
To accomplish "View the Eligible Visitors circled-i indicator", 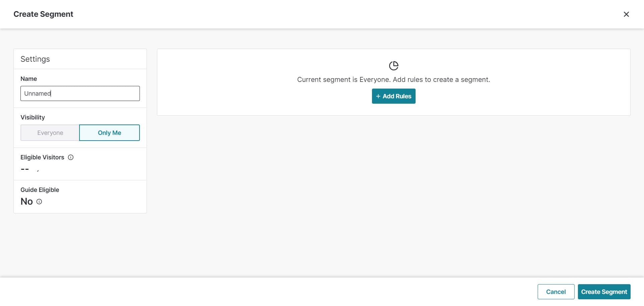I will coord(71,157).
